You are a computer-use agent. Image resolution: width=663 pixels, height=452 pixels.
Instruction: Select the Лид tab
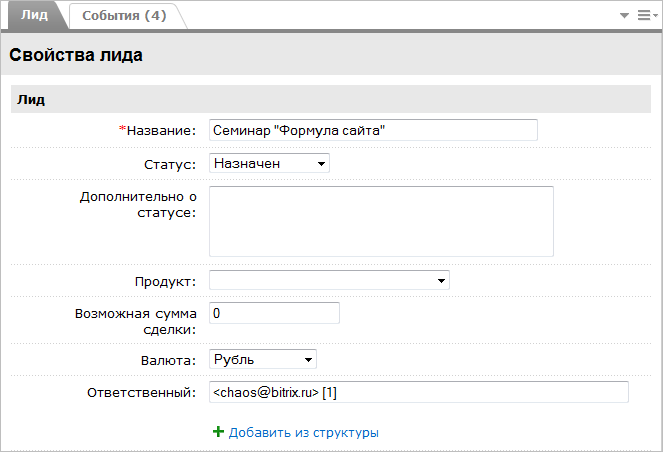pos(33,15)
